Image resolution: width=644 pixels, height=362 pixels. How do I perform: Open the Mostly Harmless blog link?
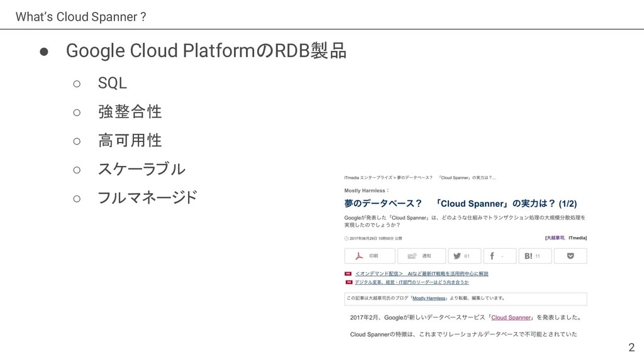429,299
